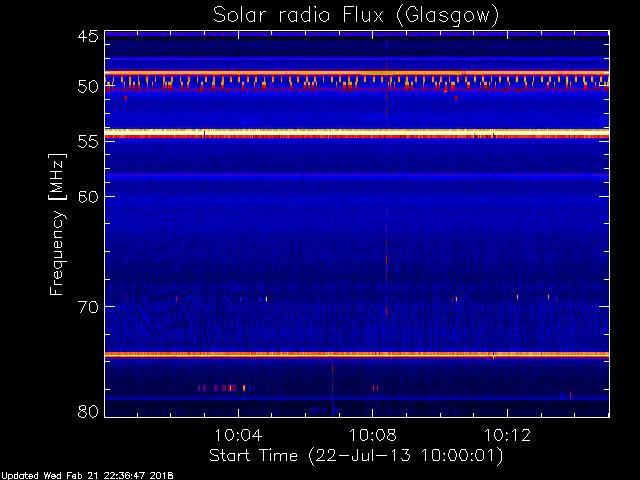Click the 'Solar radio Flux (Glasgow)' title
Image resolution: width=640 pixels, height=480 pixels.
click(x=355, y=15)
